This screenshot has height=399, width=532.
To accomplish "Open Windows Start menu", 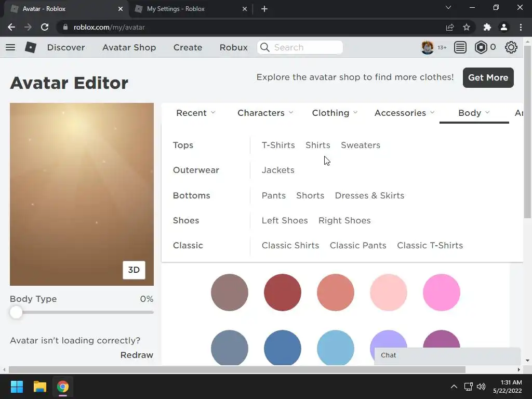I will click(x=17, y=387).
